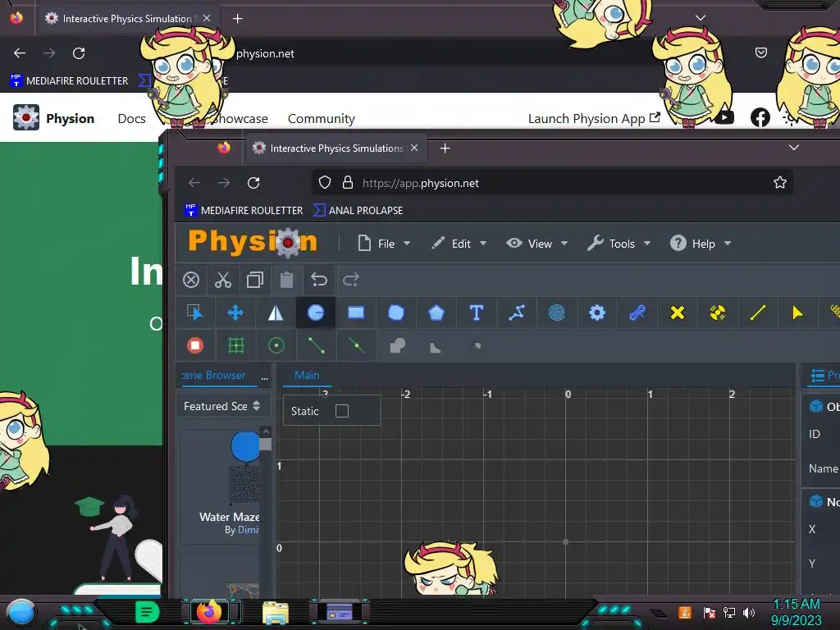Click the Cut scissors icon

[223, 280]
